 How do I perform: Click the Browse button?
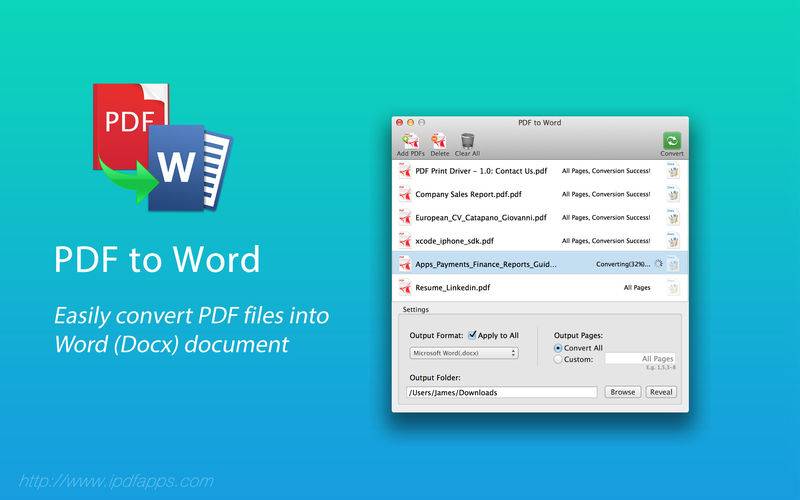pos(622,392)
